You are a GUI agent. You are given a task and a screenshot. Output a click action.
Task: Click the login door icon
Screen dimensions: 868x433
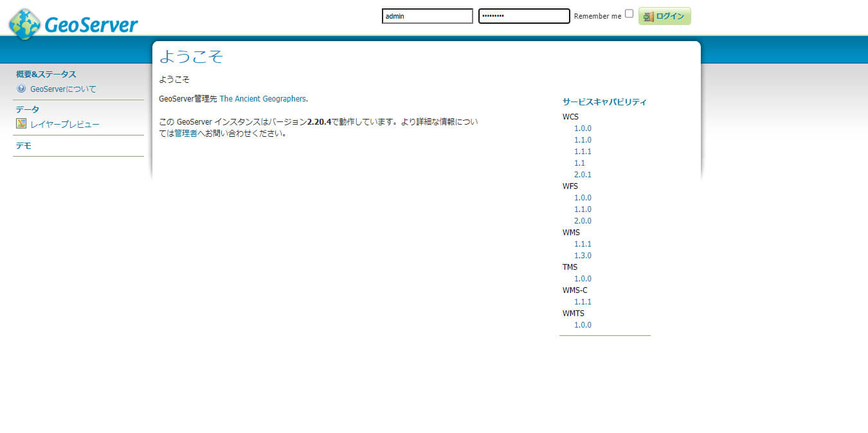point(649,17)
